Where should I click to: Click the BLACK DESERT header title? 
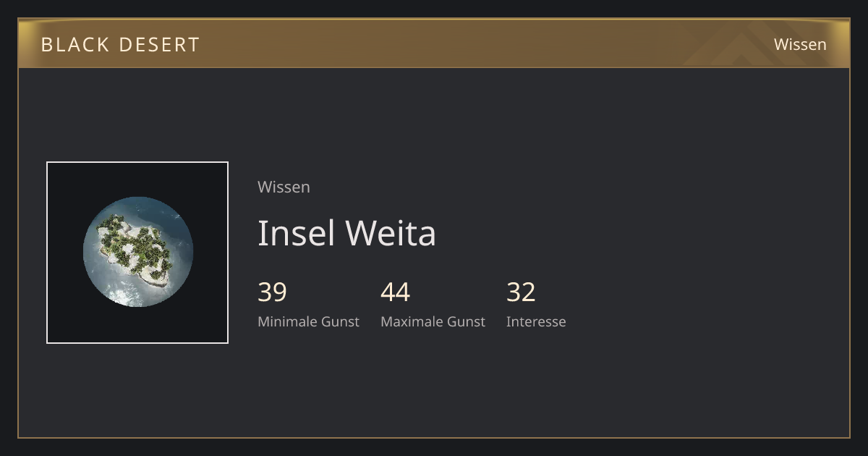click(120, 44)
